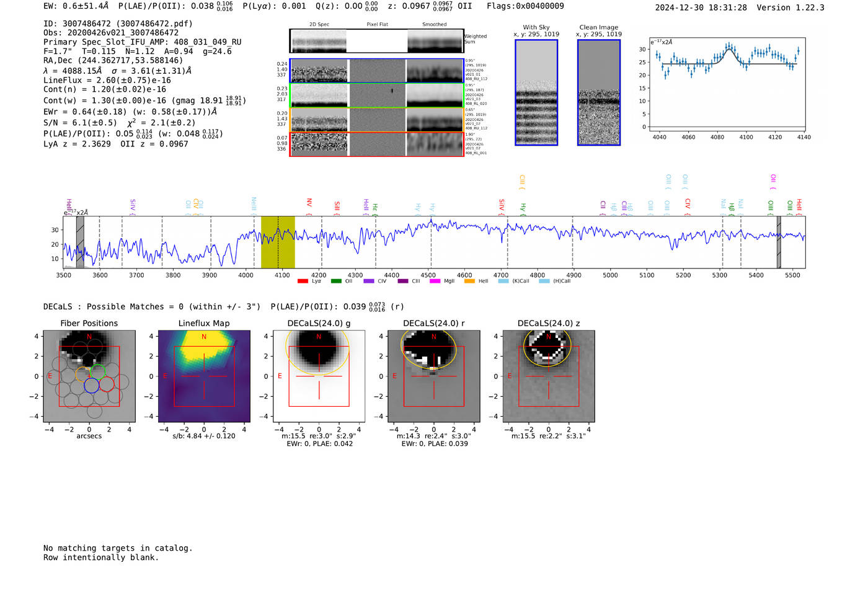
Task: Open the DECaLS(24.0) g image
Action: coord(319,376)
